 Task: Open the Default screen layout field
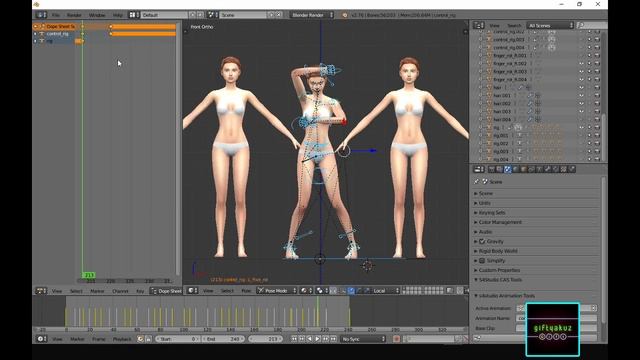[165, 15]
